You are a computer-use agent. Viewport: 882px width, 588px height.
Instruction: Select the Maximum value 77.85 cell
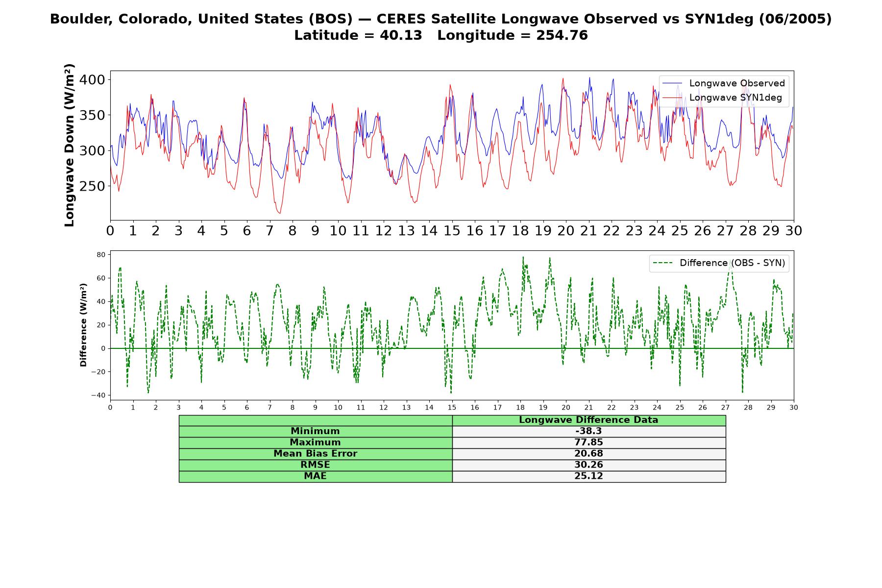pos(588,442)
